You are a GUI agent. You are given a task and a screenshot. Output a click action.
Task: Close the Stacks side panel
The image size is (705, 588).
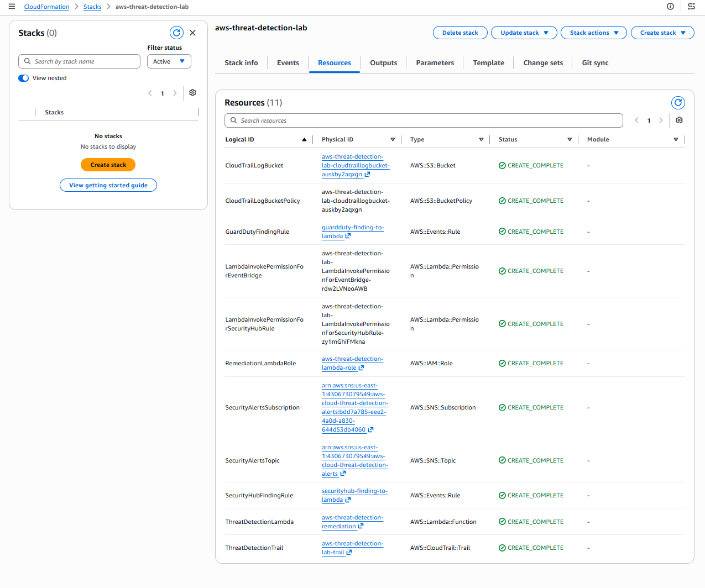(192, 33)
